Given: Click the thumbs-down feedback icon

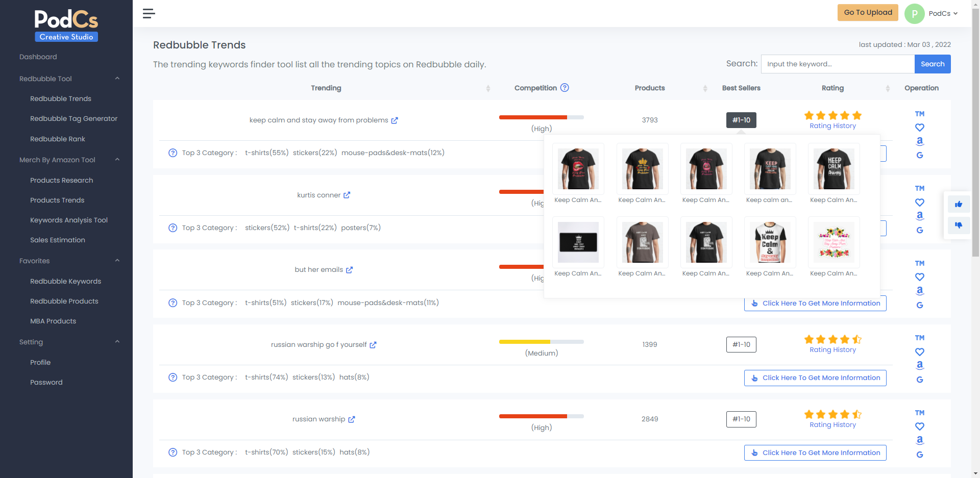Looking at the screenshot, I should click(x=959, y=225).
